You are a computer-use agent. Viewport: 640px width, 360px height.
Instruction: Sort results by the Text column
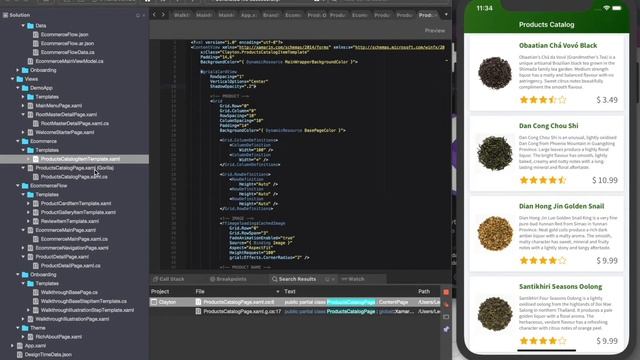(x=290, y=291)
